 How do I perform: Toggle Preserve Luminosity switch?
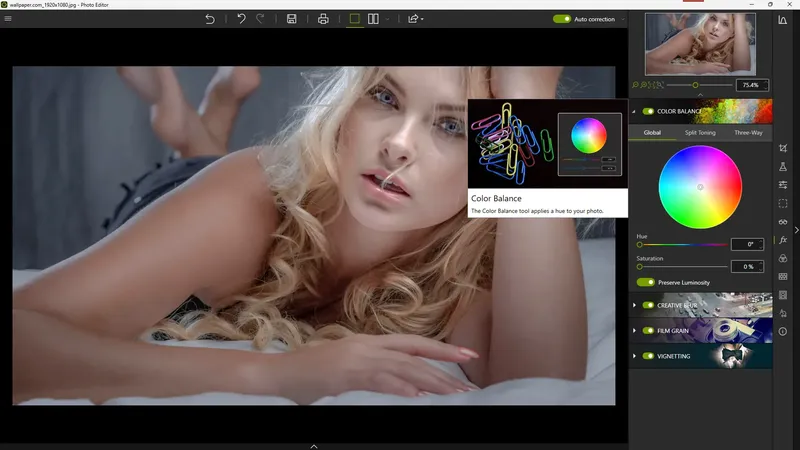[x=645, y=282]
